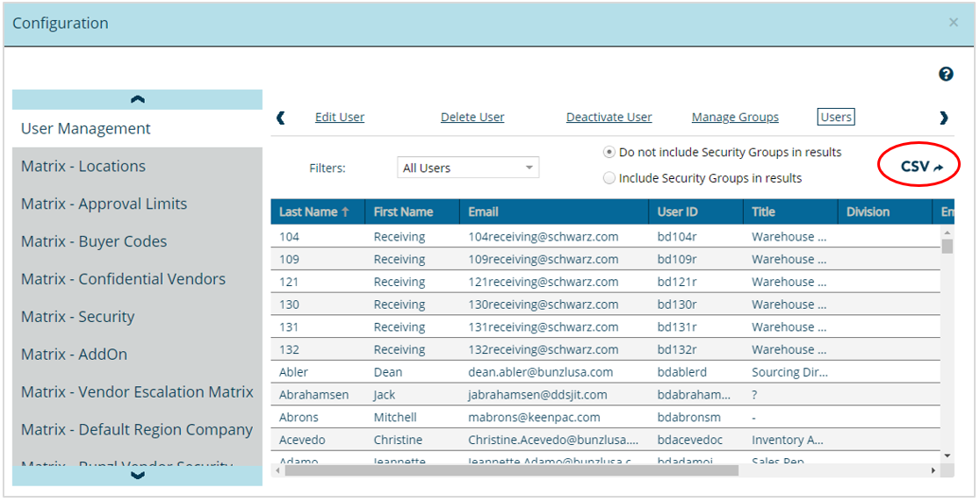Select email jabrahamsen@ddsjit.com
This screenshot has width=980, height=502.
point(537,395)
